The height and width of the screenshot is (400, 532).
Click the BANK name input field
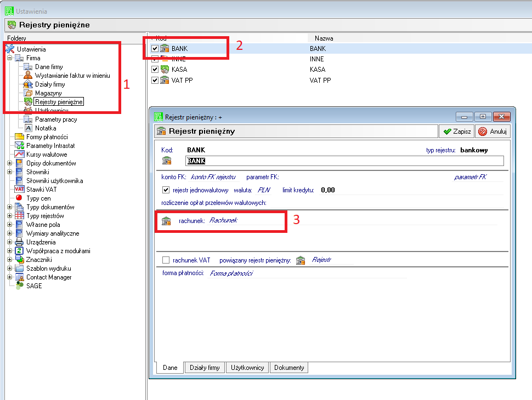344,161
